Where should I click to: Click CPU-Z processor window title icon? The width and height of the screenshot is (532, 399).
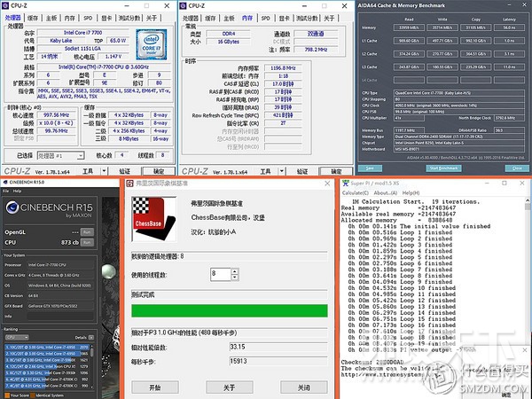pyautogui.click(x=5, y=6)
